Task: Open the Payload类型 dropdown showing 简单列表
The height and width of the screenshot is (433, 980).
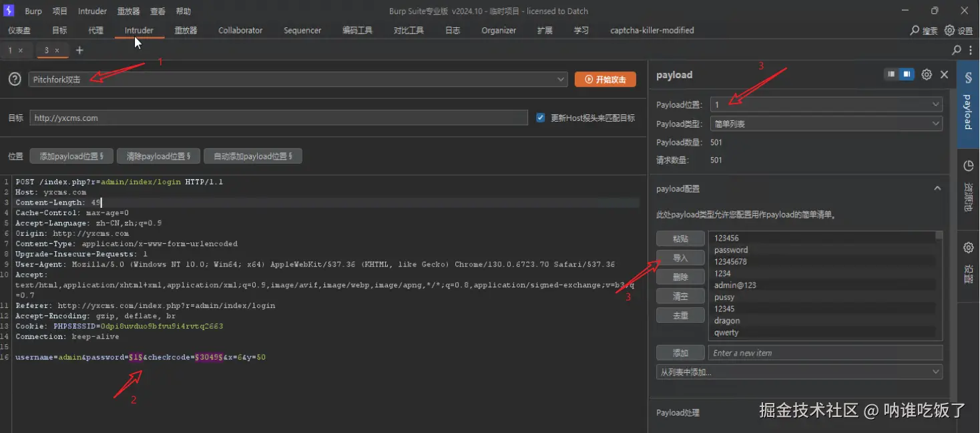Action: click(826, 124)
